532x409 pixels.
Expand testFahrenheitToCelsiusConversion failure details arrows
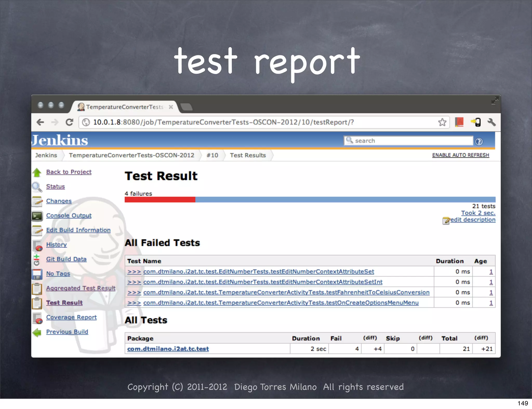134,292
